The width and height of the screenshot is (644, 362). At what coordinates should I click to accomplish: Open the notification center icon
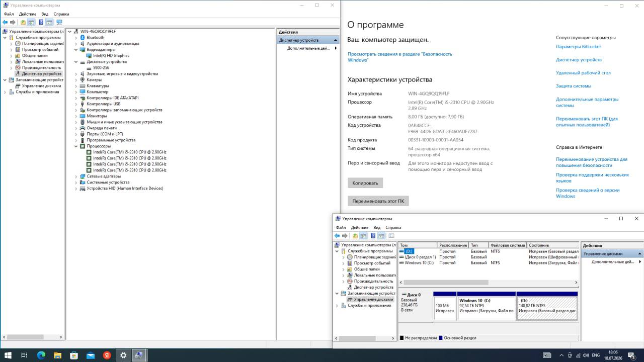631,355
